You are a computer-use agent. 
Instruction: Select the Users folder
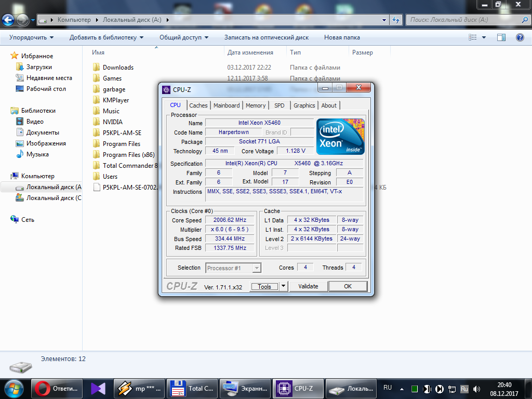pos(110,177)
